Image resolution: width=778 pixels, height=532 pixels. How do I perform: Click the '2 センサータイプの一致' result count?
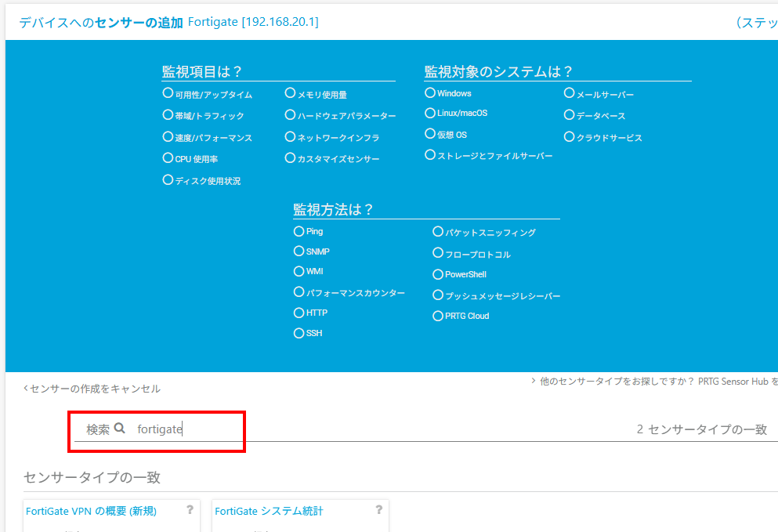coord(701,429)
